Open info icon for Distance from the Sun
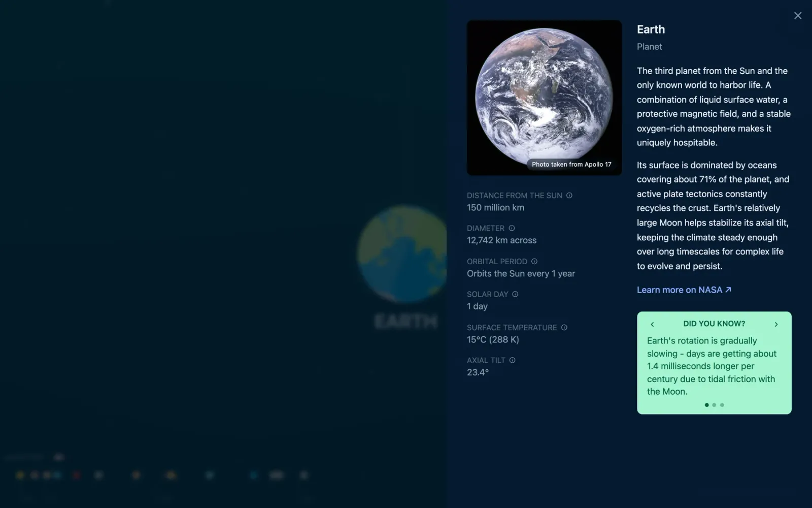 click(569, 196)
